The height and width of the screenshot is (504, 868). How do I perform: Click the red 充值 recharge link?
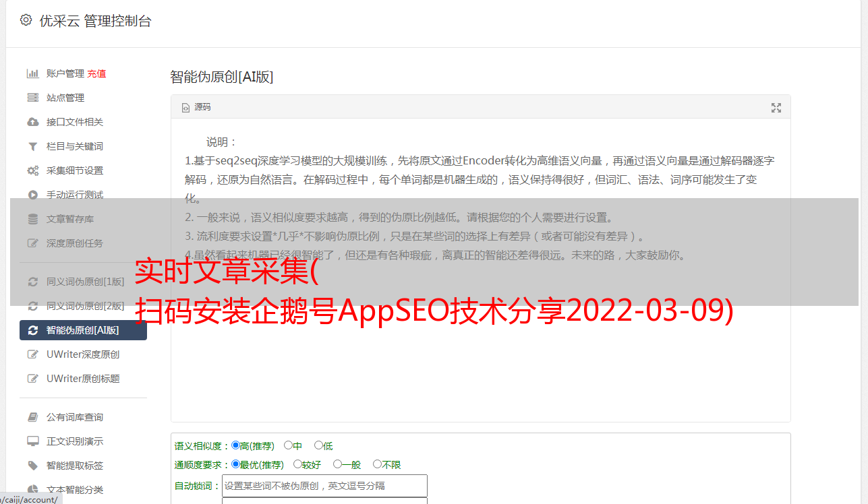pyautogui.click(x=96, y=73)
